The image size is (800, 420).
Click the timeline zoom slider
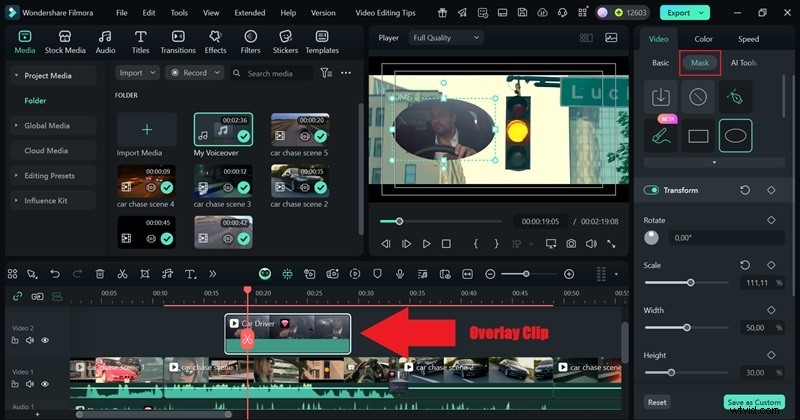(526, 274)
